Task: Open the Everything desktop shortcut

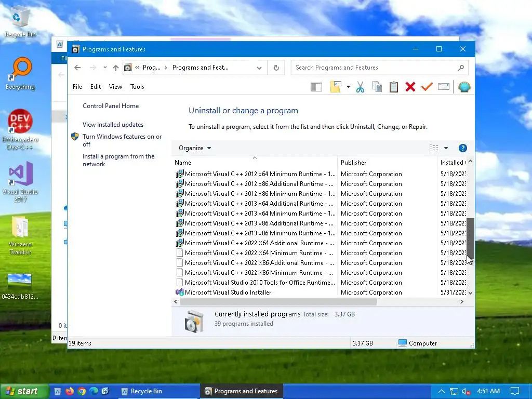Action: [x=20, y=74]
